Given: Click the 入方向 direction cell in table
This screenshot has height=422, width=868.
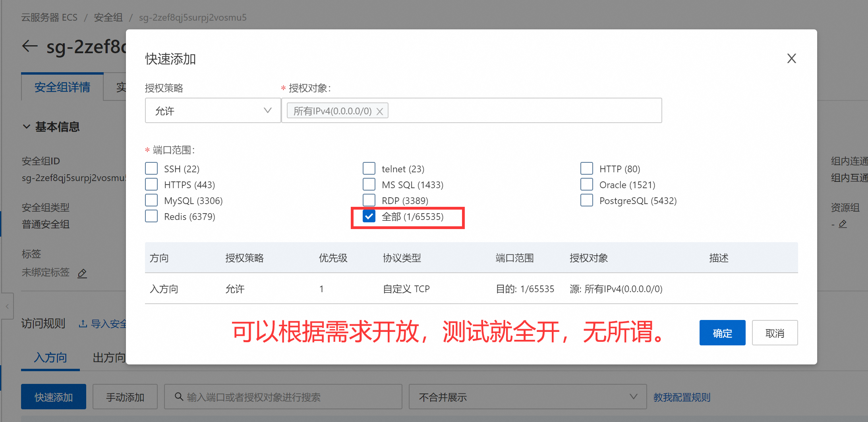Looking at the screenshot, I should 164,289.
